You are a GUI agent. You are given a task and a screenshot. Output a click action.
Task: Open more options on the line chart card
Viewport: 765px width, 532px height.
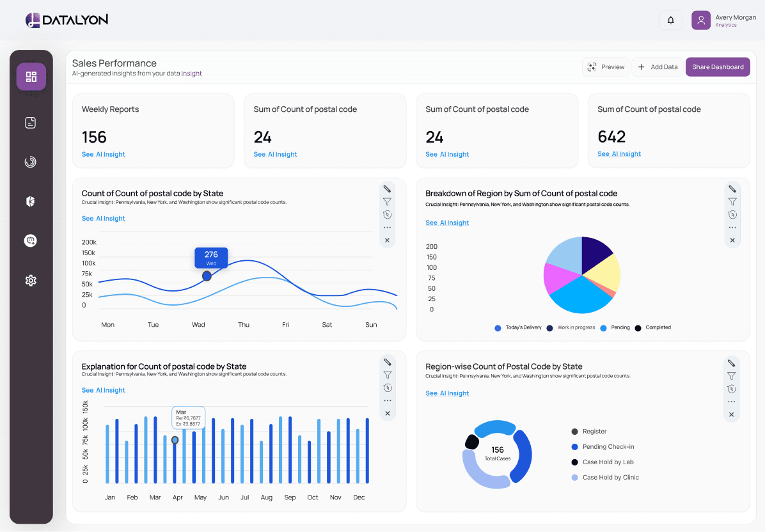(387, 227)
